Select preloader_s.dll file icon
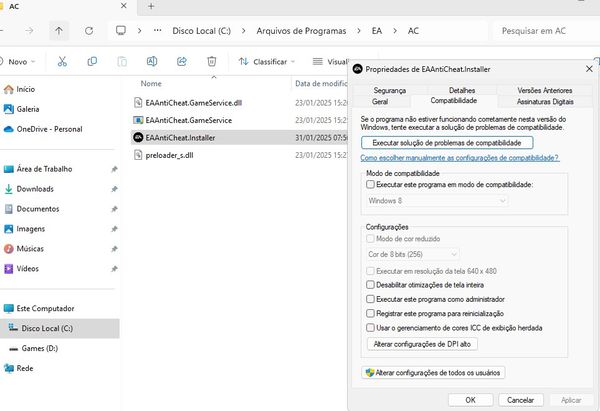600x411 pixels. [x=138, y=155]
